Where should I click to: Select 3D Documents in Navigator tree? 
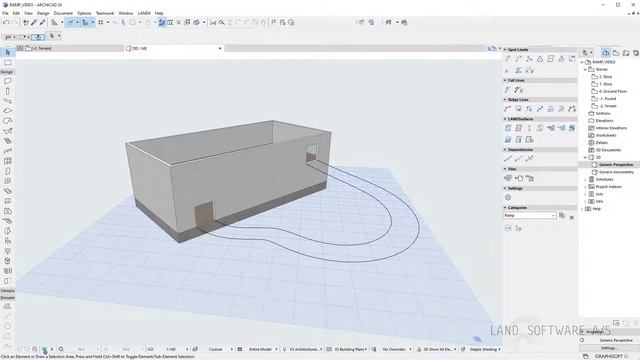pyautogui.click(x=608, y=150)
